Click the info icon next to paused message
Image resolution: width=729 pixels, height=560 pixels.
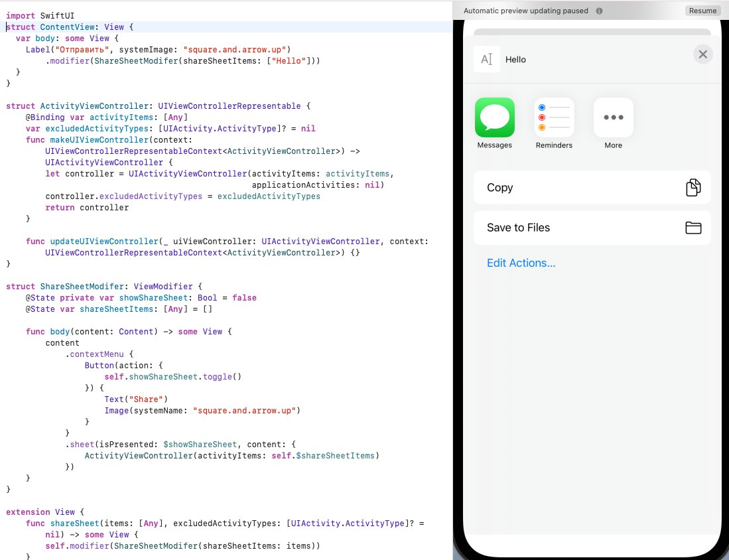pyautogui.click(x=599, y=11)
